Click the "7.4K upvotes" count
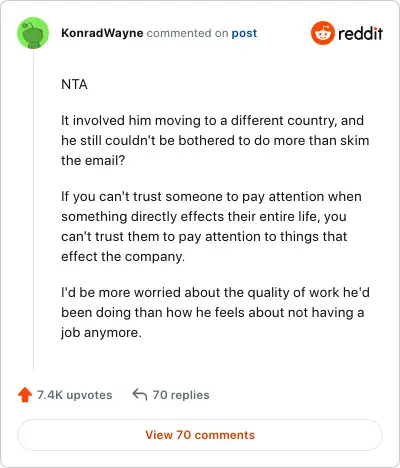This screenshot has width=400, height=468. coord(75,395)
